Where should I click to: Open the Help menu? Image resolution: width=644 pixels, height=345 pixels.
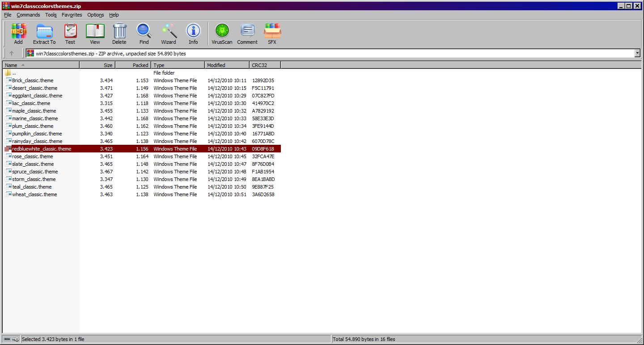click(x=114, y=15)
